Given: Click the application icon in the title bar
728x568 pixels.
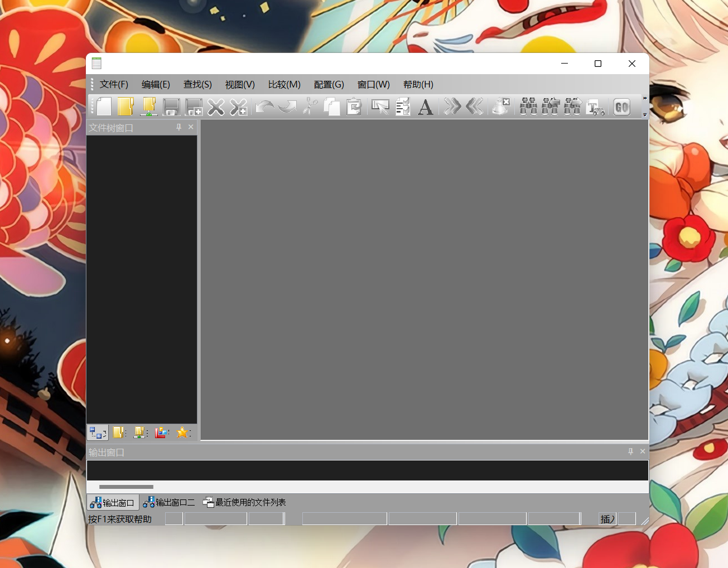Looking at the screenshot, I should pyautogui.click(x=97, y=63).
